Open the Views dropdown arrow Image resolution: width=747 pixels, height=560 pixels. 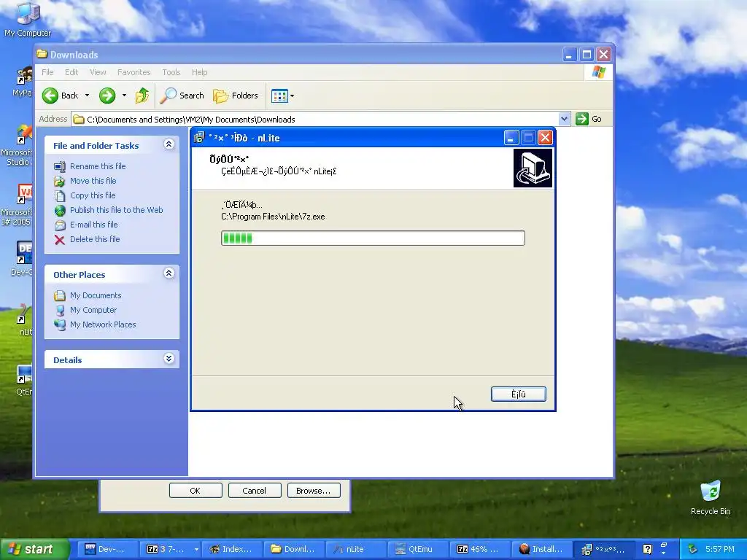pos(292,96)
